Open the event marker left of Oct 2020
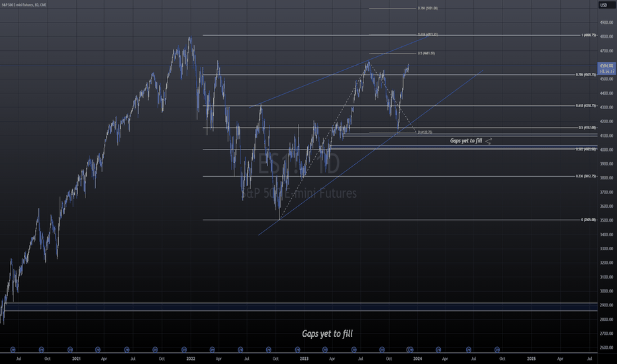The height and width of the screenshot is (364, 617). [42, 349]
